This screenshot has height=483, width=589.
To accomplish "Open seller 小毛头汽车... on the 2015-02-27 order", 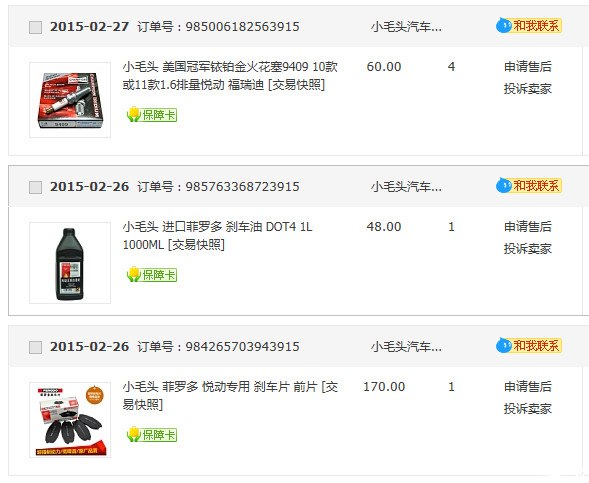I will (x=406, y=27).
